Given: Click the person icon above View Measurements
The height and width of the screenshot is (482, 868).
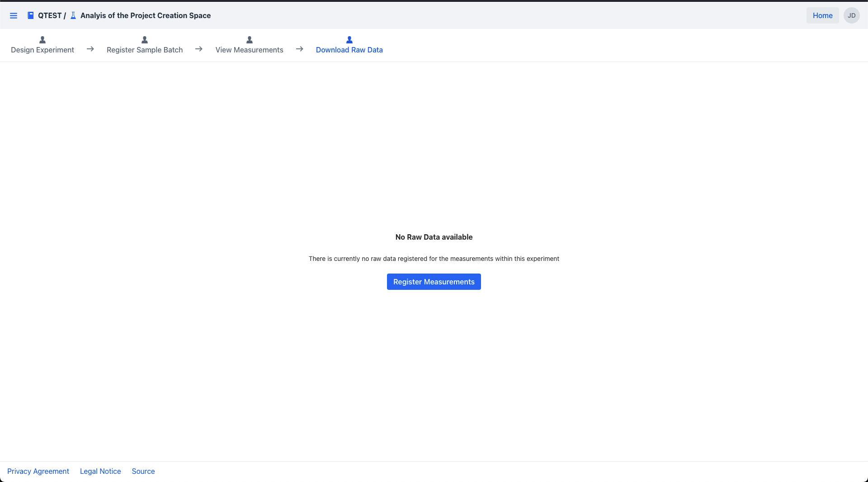Looking at the screenshot, I should tap(250, 40).
